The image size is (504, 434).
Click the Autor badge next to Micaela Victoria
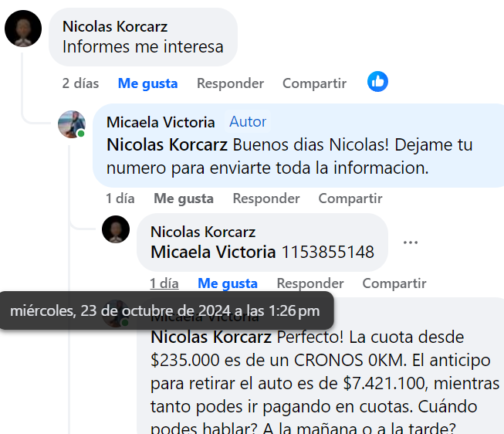click(248, 121)
